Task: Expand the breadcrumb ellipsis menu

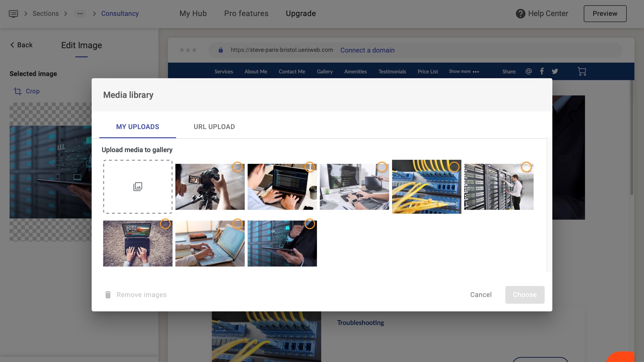Action: [x=80, y=13]
